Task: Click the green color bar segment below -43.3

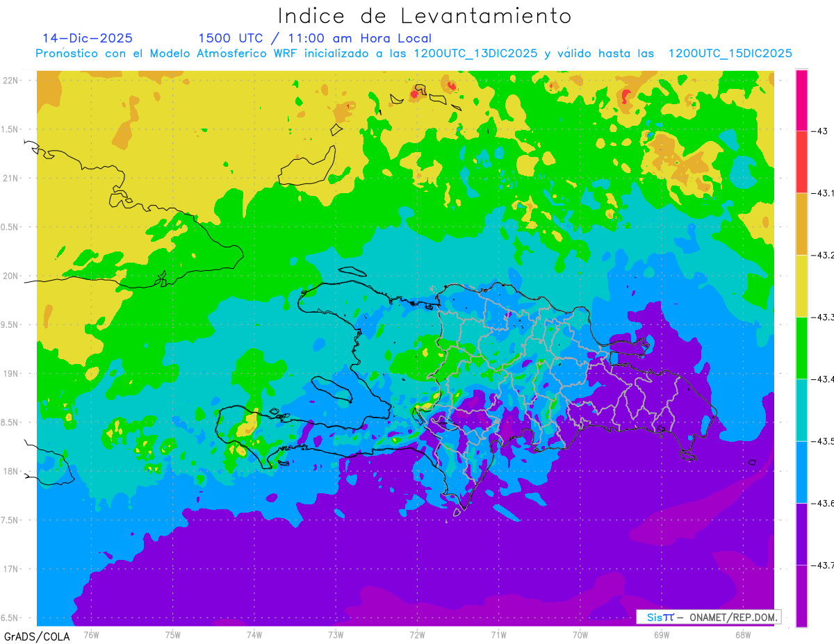Action: point(801,347)
